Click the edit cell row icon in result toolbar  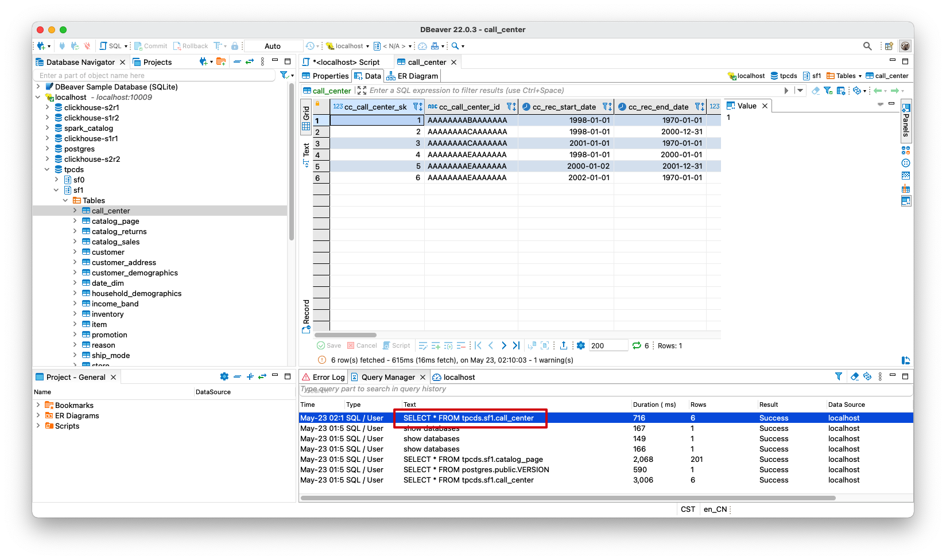click(423, 345)
